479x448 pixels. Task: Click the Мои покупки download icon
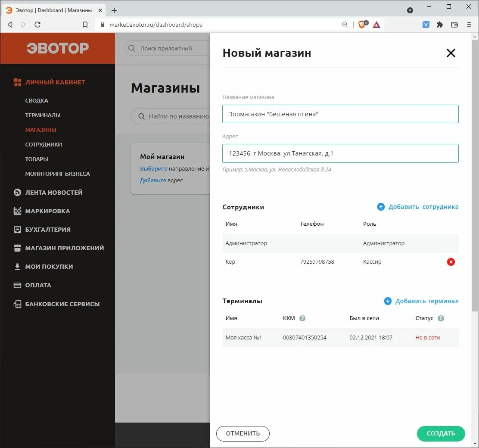(17, 267)
